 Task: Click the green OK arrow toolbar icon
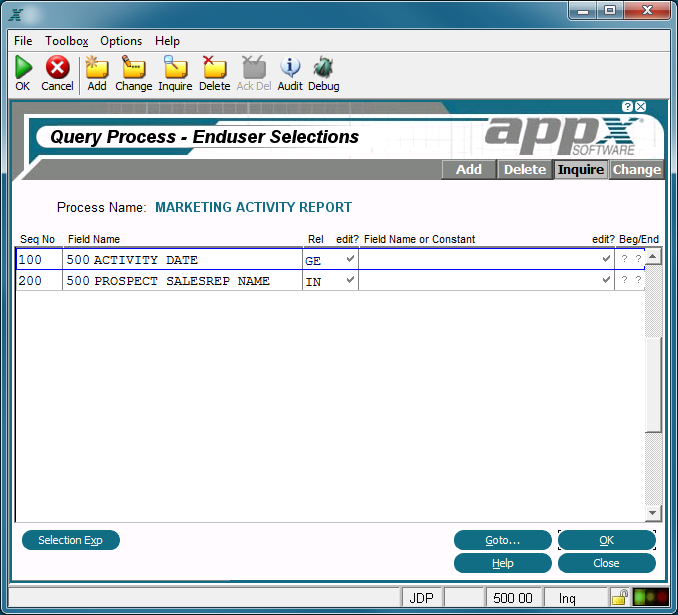[23, 67]
